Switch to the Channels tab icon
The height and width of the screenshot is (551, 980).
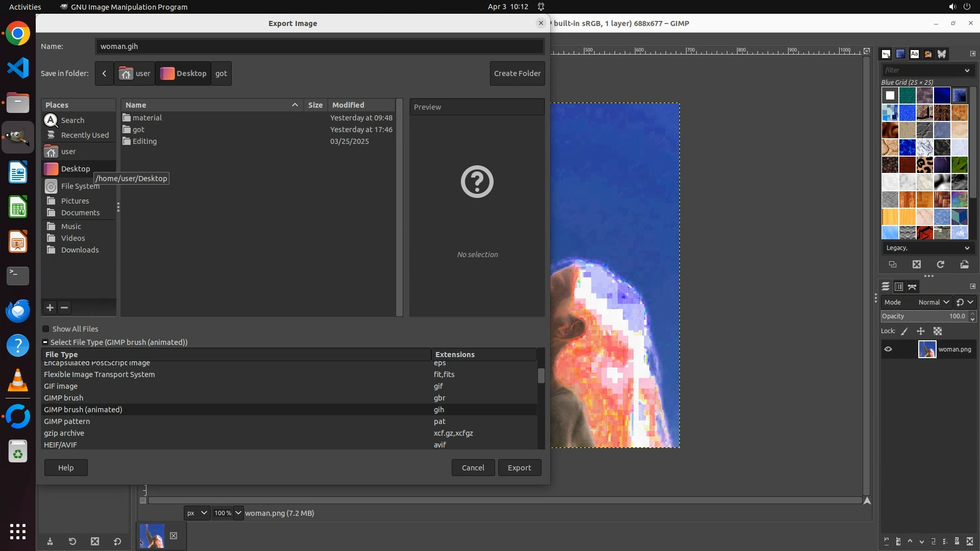tap(899, 287)
